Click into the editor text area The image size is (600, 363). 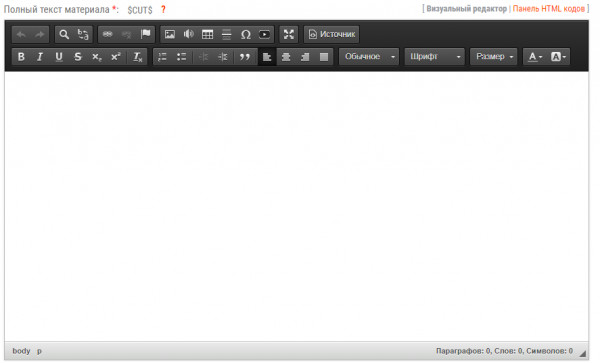[x=297, y=207]
